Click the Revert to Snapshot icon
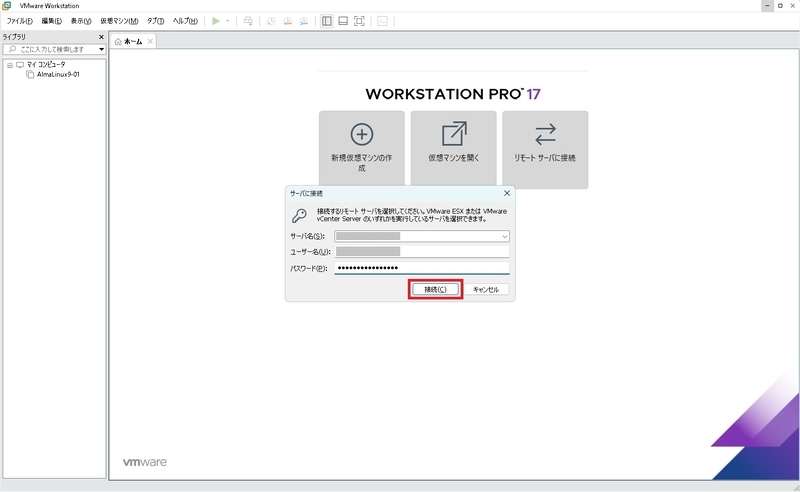 [288, 21]
